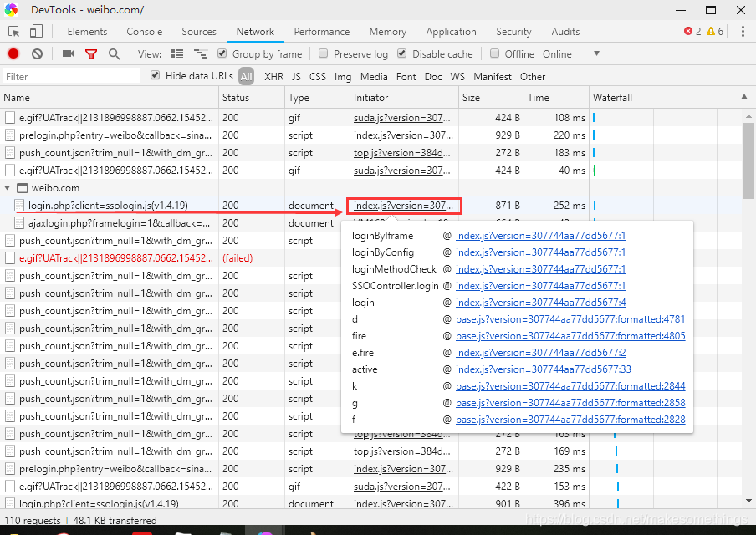This screenshot has width=756, height=535.
Task: Sort by Waterfall using the arrow icon
Action: click(744, 97)
